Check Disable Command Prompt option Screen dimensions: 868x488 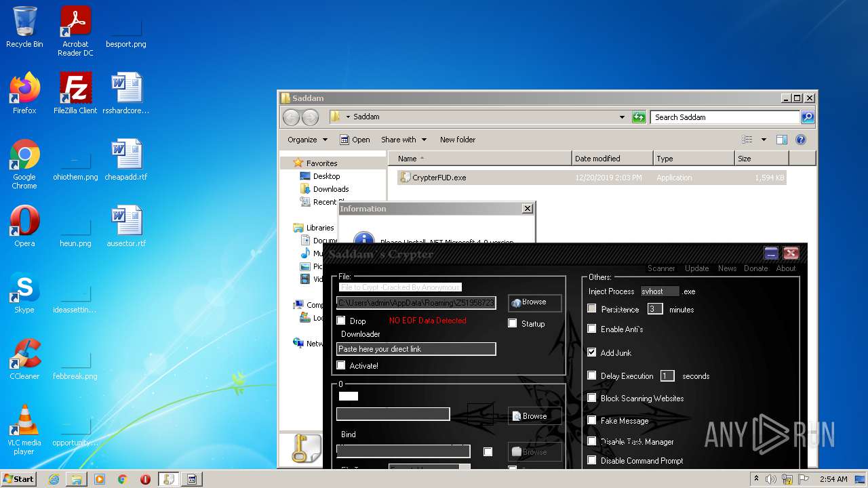[592, 460]
